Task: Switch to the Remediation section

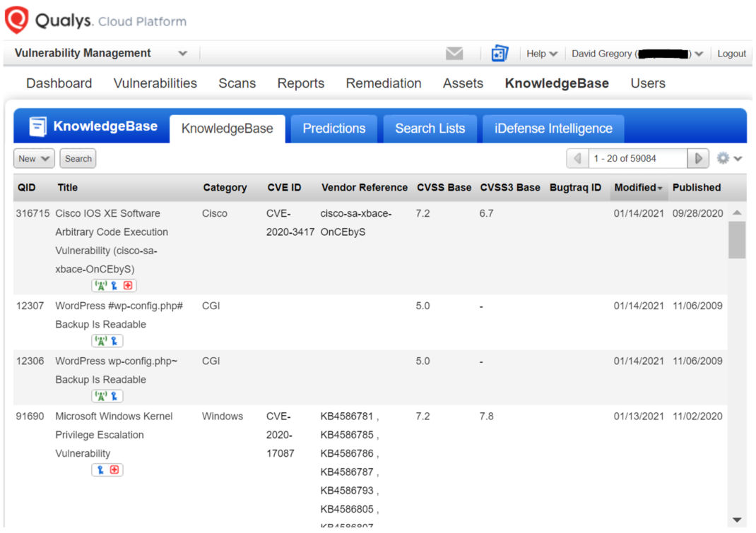Action: [x=384, y=83]
